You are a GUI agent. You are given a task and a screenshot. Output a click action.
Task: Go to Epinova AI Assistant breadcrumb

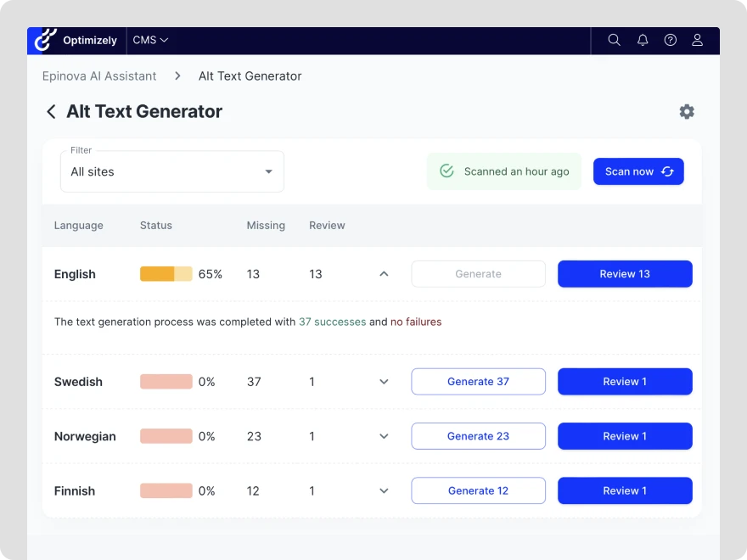coord(99,76)
